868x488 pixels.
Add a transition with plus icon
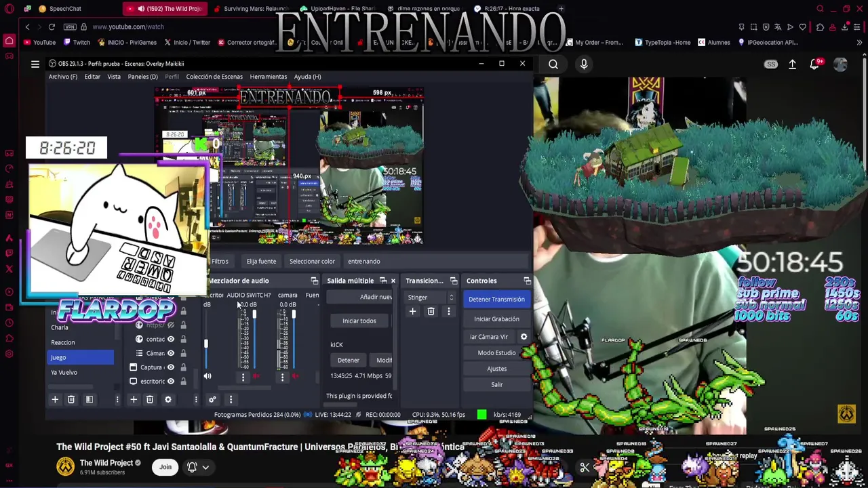tap(412, 311)
